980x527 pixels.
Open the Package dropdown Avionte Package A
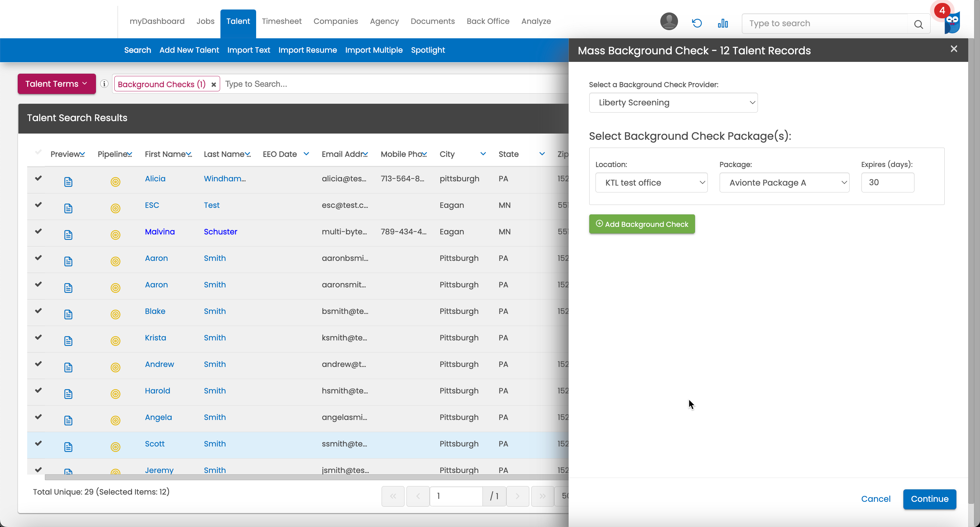784,183
